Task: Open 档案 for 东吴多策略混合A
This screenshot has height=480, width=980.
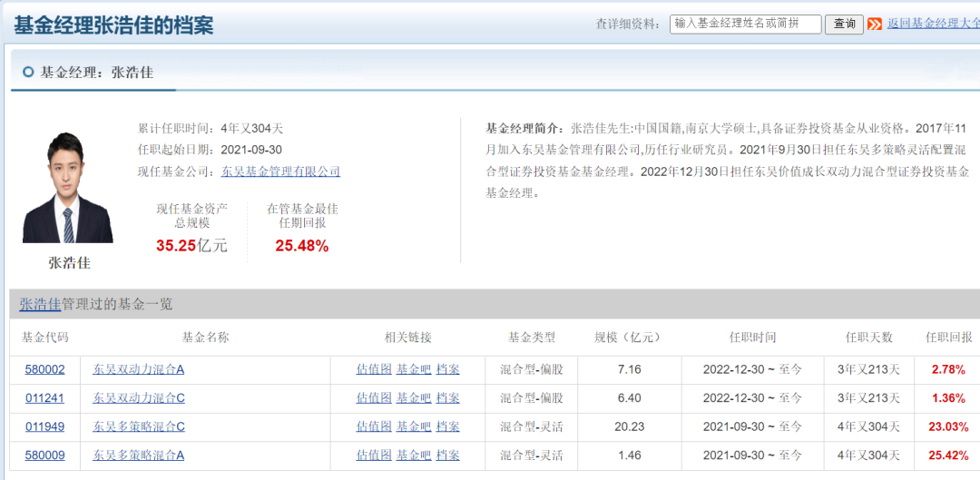Action: tap(447, 456)
